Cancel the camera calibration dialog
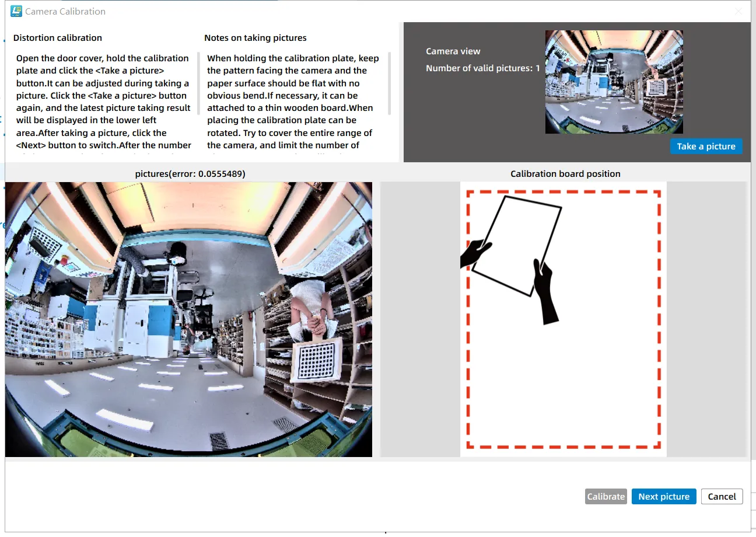 coord(722,496)
